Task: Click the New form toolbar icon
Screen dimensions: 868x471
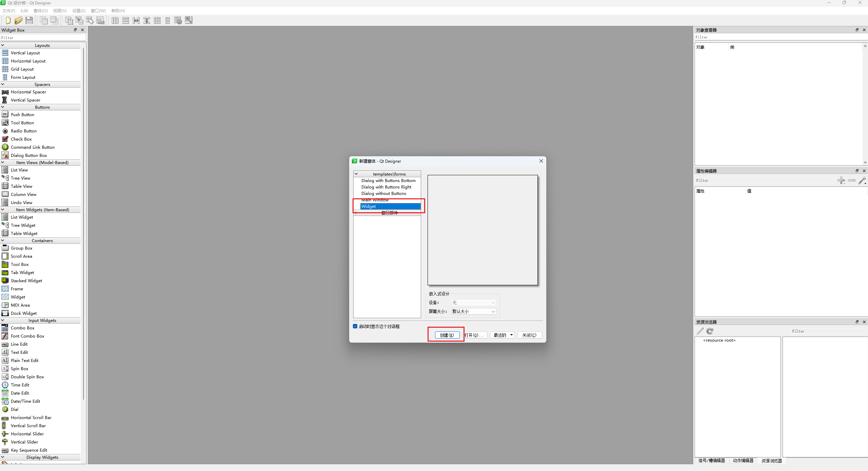Action: tap(8, 20)
